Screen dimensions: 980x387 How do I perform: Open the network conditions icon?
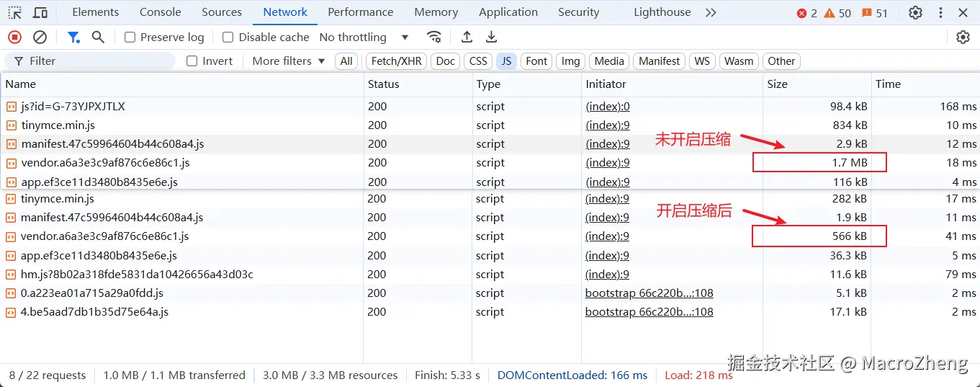[433, 37]
